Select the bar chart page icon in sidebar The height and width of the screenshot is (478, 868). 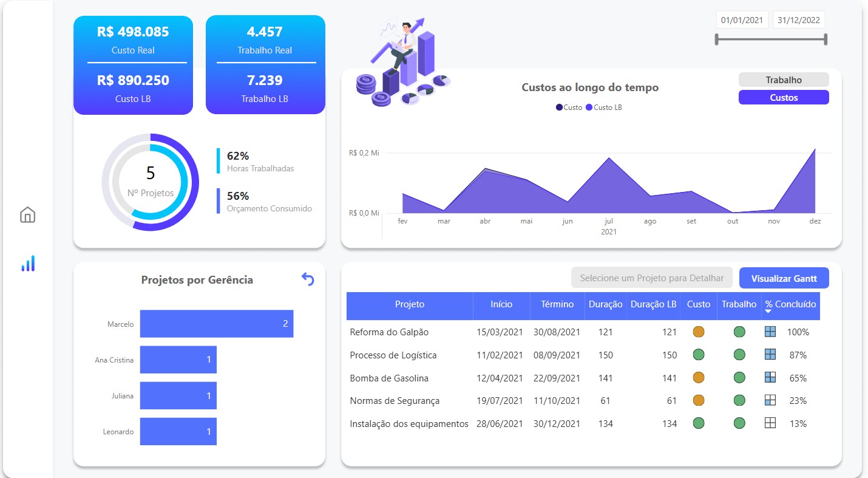(x=27, y=264)
